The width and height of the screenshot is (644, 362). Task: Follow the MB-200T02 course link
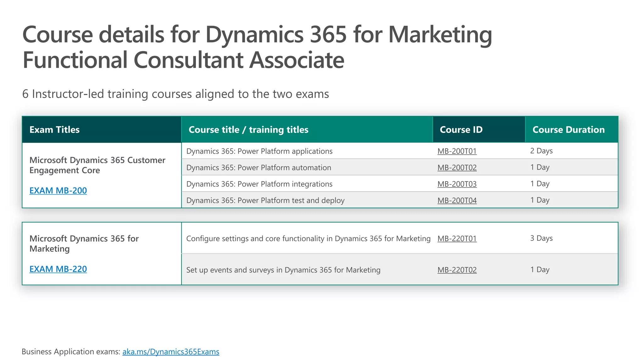(457, 167)
